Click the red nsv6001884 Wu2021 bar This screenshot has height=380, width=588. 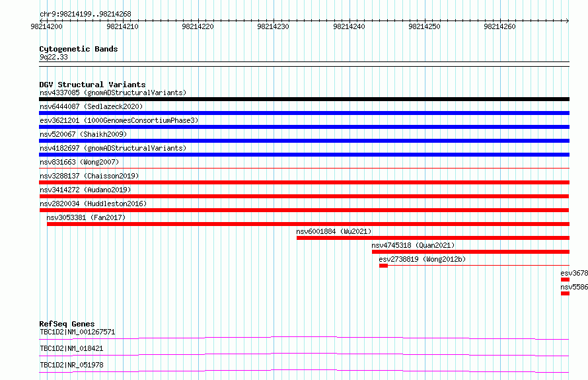coord(433,238)
